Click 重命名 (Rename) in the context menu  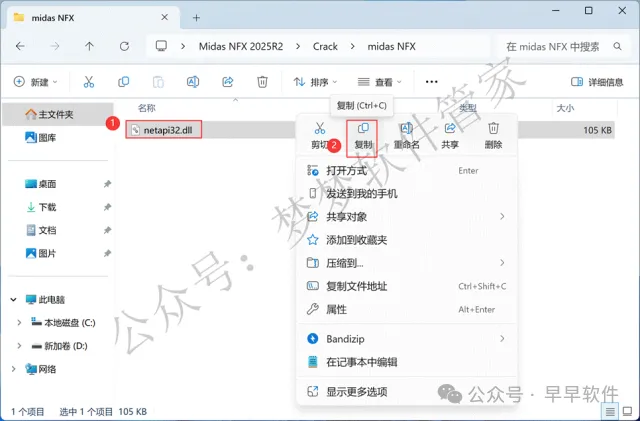407,136
